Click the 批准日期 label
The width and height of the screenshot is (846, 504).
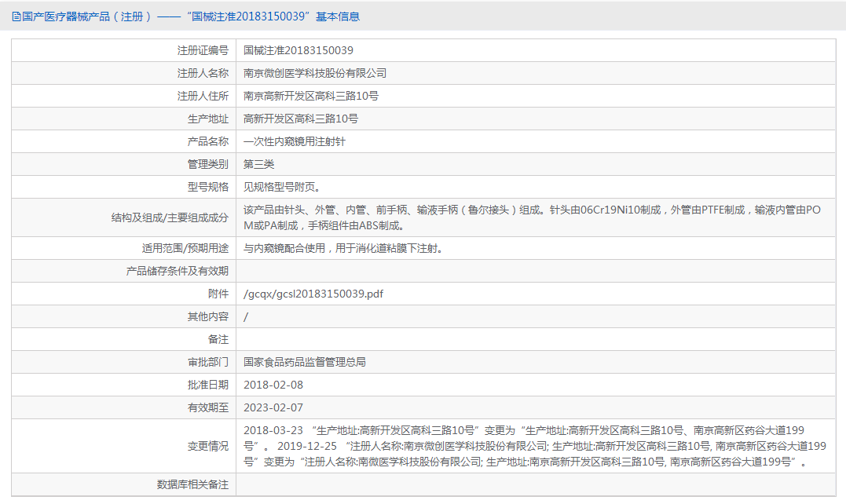[x=207, y=385]
